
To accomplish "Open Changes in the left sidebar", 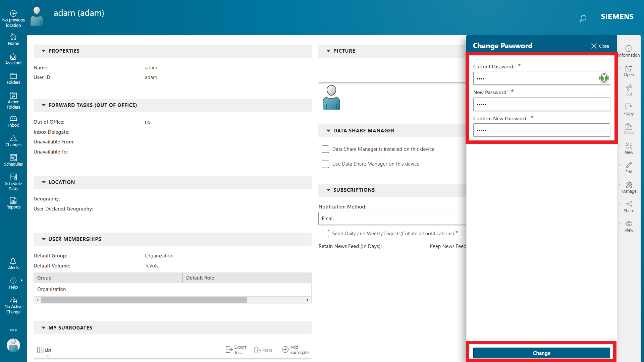I will 13,141.
